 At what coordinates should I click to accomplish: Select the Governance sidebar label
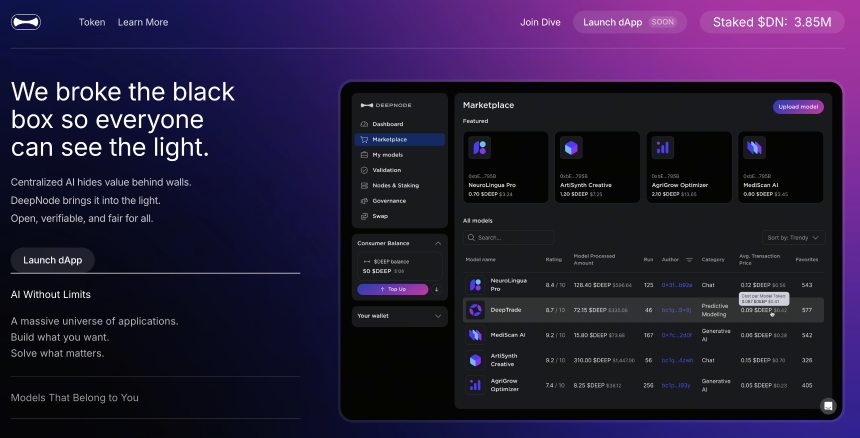click(x=389, y=201)
